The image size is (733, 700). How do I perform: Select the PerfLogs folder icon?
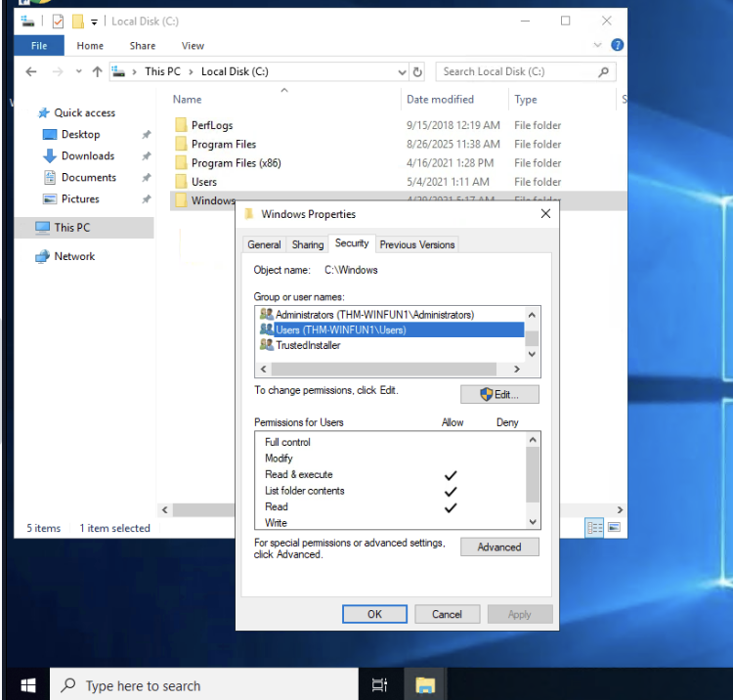pyautogui.click(x=181, y=125)
